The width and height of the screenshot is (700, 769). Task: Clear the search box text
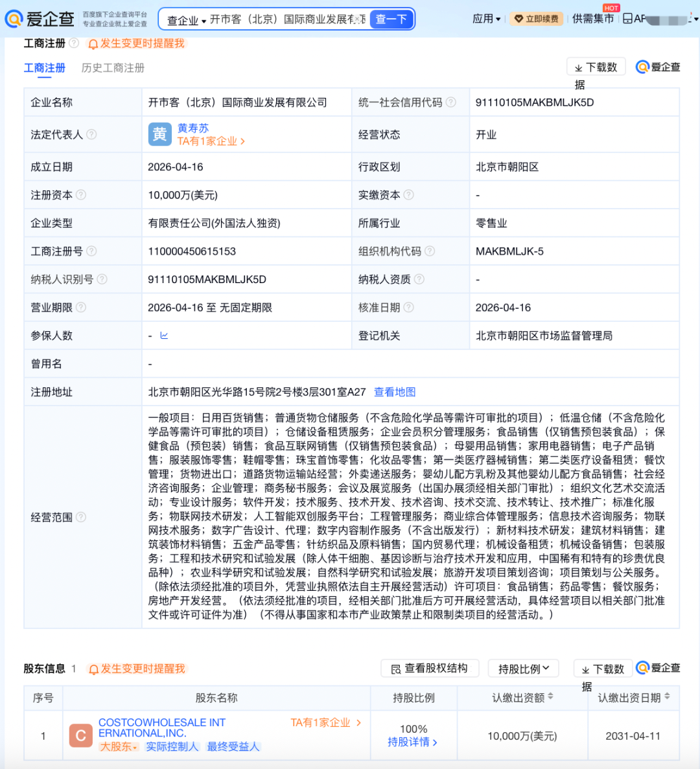[x=358, y=19]
